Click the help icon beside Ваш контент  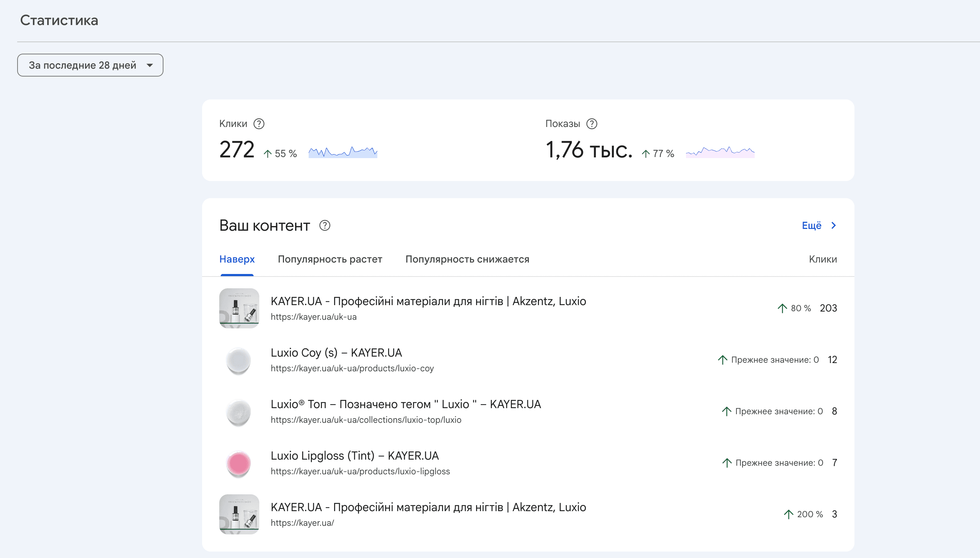click(x=325, y=225)
